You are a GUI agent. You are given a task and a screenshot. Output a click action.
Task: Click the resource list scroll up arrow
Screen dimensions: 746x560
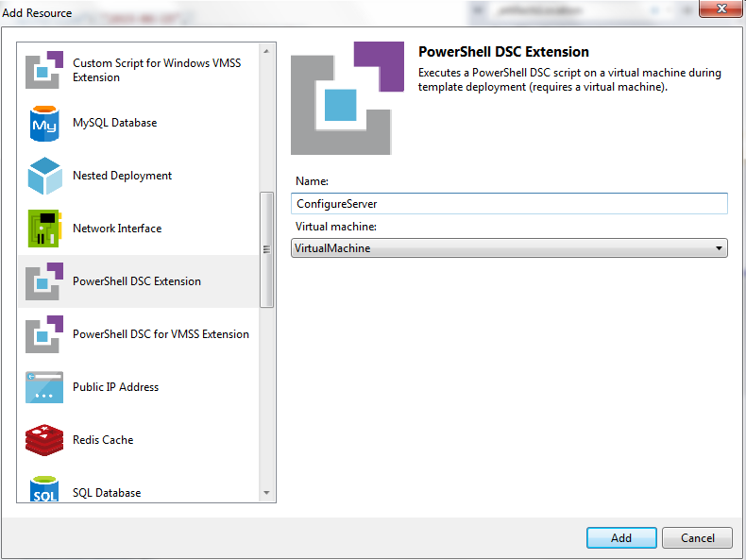266,51
